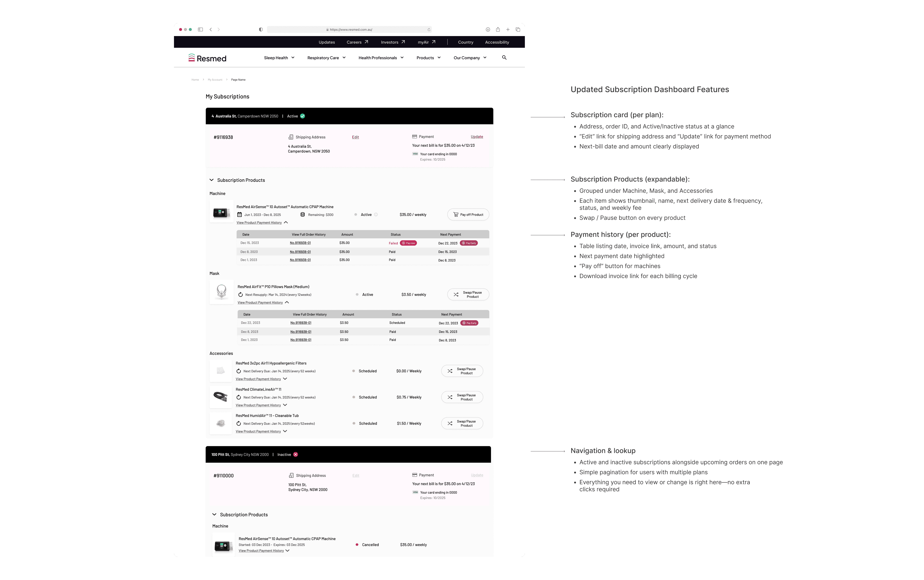Click the browser sidebar toggle icon

pos(200,29)
